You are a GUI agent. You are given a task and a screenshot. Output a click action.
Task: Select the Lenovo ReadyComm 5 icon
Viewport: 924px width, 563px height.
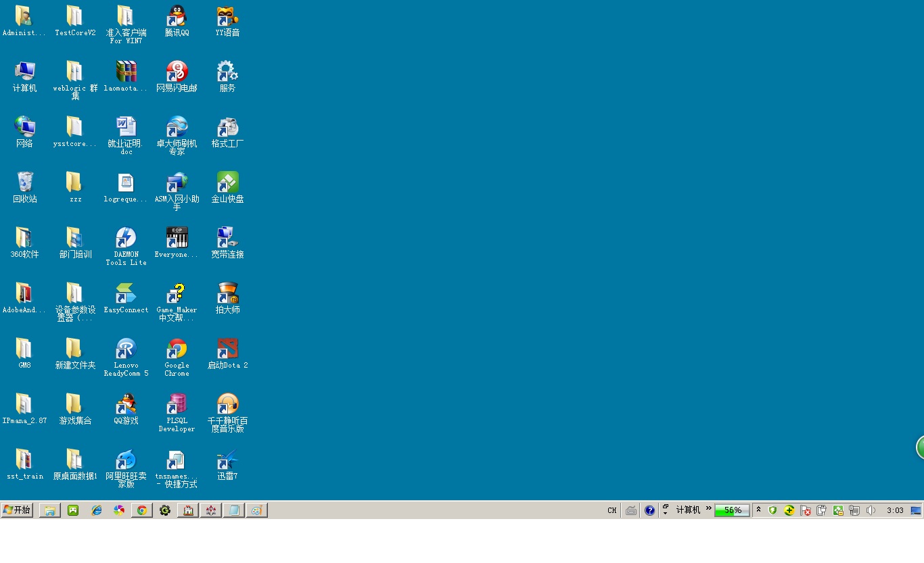pyautogui.click(x=126, y=357)
